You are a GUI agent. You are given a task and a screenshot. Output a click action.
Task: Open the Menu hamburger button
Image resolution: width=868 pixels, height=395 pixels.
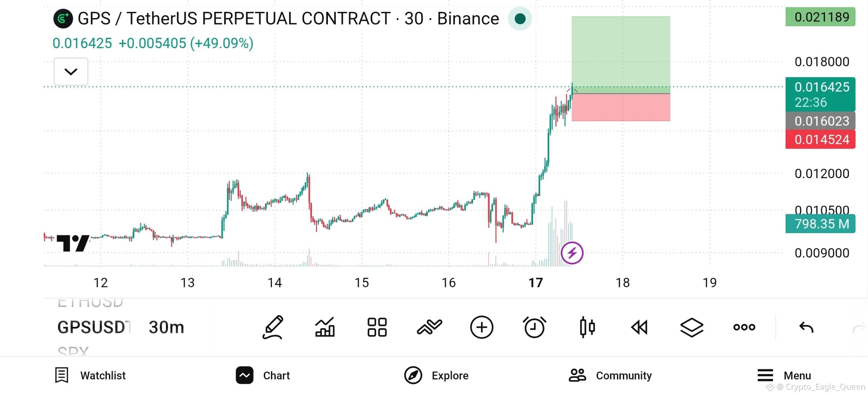[784, 375]
